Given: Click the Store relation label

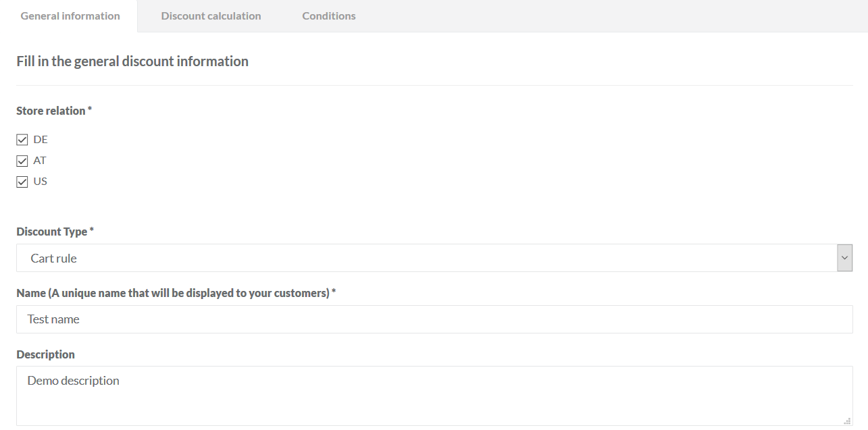Looking at the screenshot, I should [x=51, y=111].
